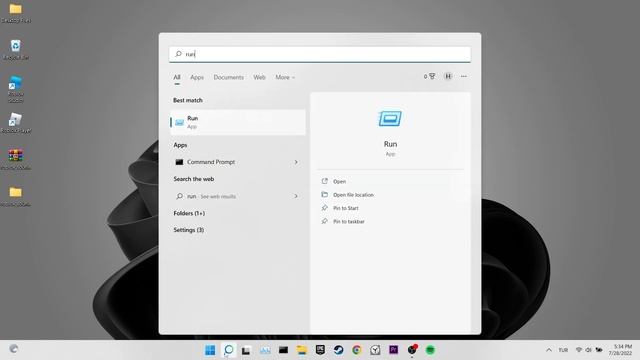
Task: Switch to the Web search tab
Action: [x=259, y=77]
